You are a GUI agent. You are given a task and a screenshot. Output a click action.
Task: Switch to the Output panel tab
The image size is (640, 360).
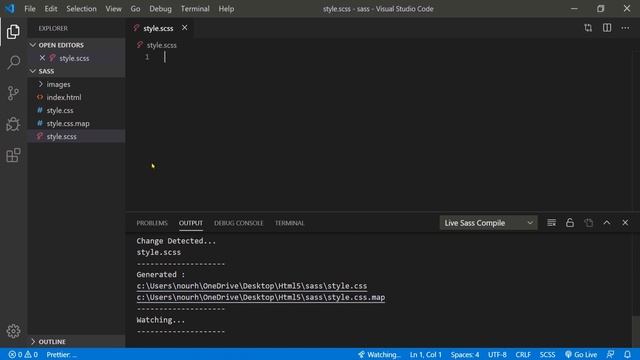click(x=191, y=223)
